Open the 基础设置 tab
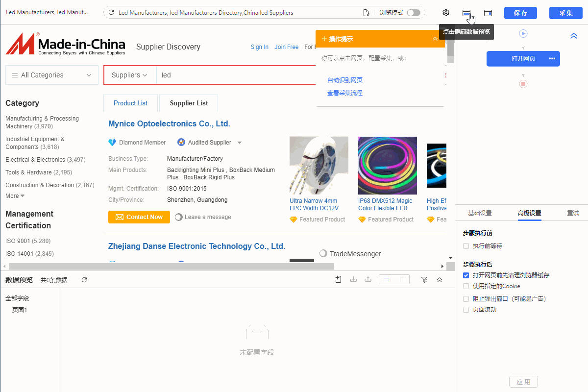Screen dimensions: 588x392 point(480,213)
